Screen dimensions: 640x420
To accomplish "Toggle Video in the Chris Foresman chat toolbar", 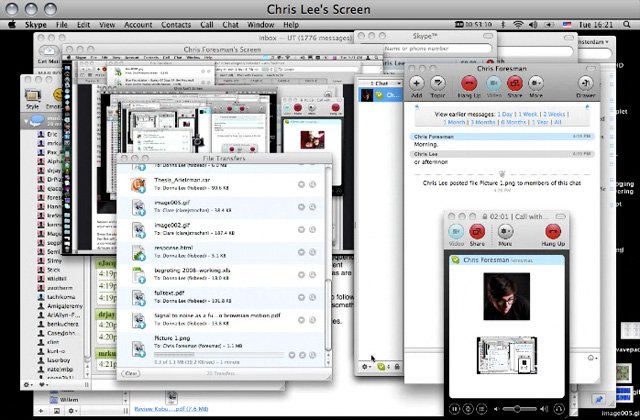I will pos(493,83).
